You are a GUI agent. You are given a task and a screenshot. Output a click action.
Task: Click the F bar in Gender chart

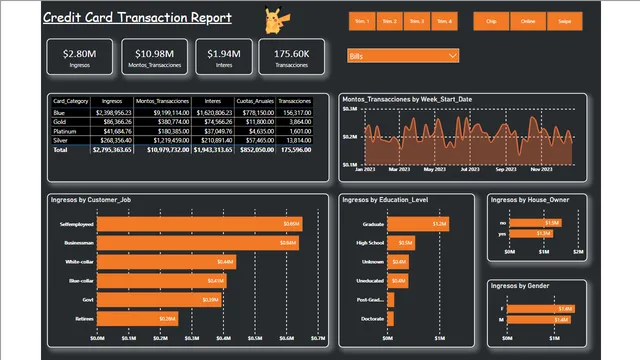tap(541, 309)
